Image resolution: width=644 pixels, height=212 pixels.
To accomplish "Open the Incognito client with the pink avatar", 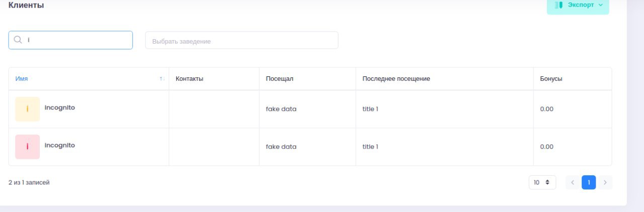I will (60, 145).
